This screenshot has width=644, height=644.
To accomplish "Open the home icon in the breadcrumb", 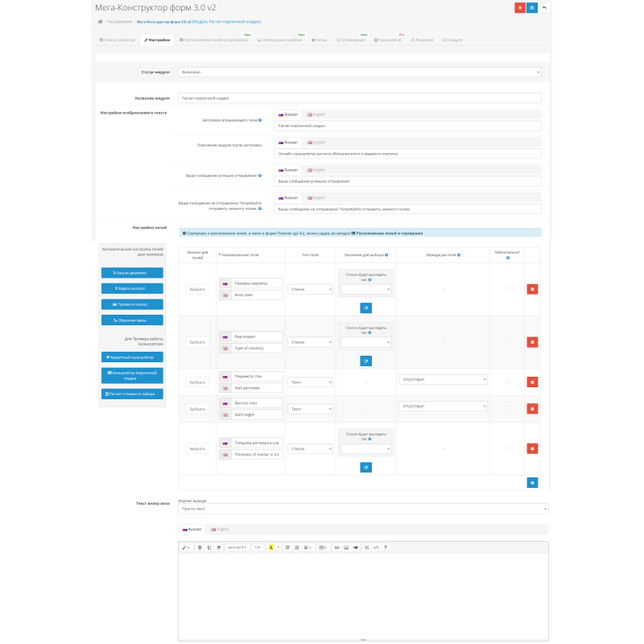I will pyautogui.click(x=100, y=22).
